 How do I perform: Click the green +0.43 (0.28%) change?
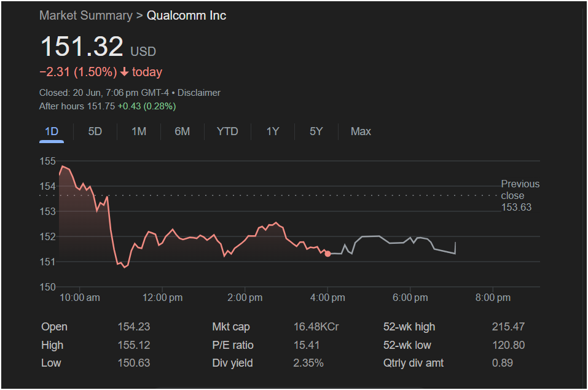(x=147, y=106)
